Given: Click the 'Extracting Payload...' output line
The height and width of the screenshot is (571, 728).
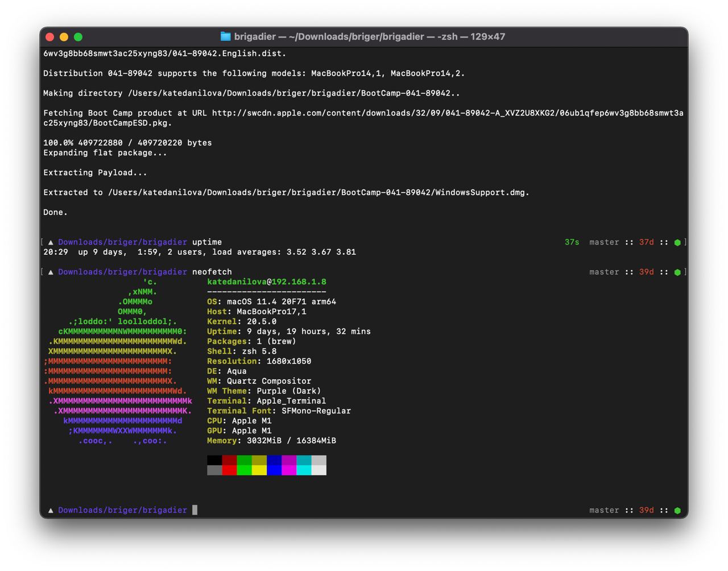Looking at the screenshot, I should point(96,173).
